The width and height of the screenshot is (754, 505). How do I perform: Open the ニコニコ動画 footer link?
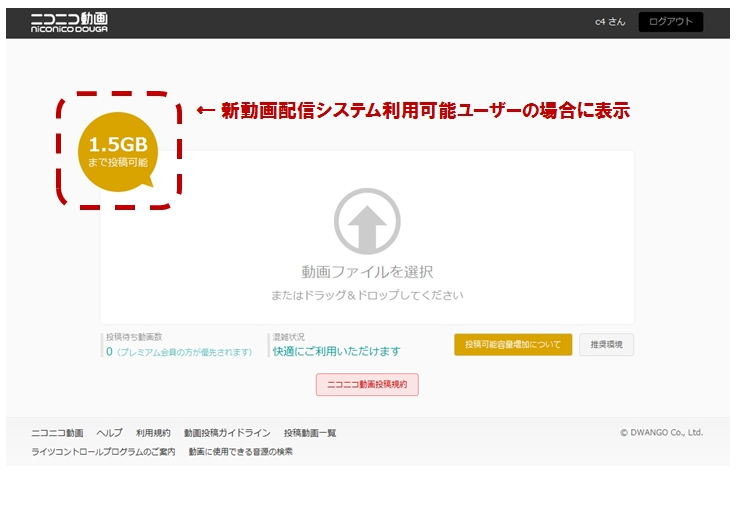(x=57, y=433)
